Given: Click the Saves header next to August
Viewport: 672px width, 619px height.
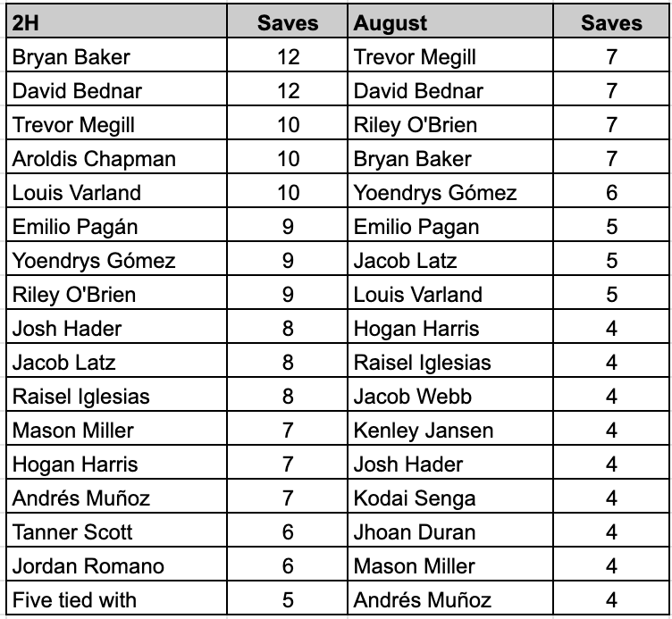Looking at the screenshot, I should (611, 21).
